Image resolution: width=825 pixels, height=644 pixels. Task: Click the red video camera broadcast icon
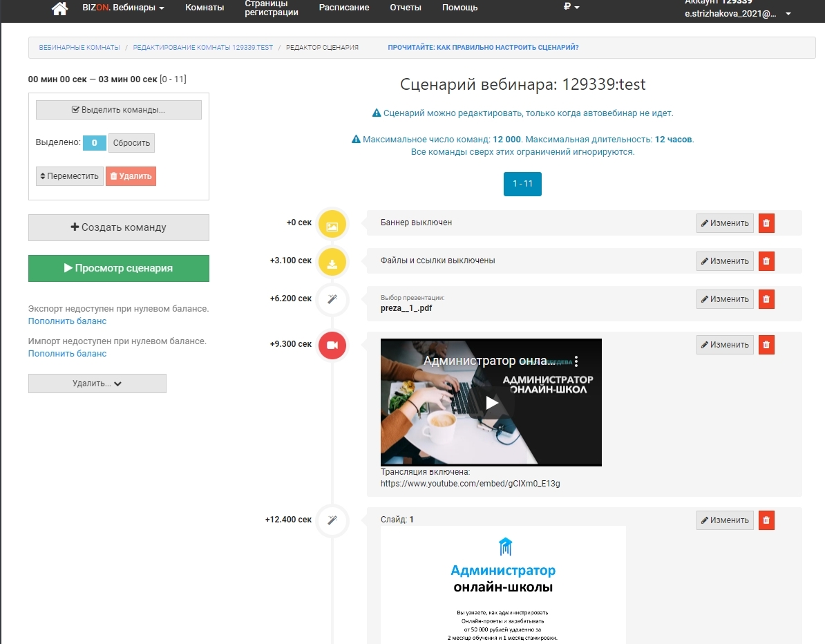[332, 345]
